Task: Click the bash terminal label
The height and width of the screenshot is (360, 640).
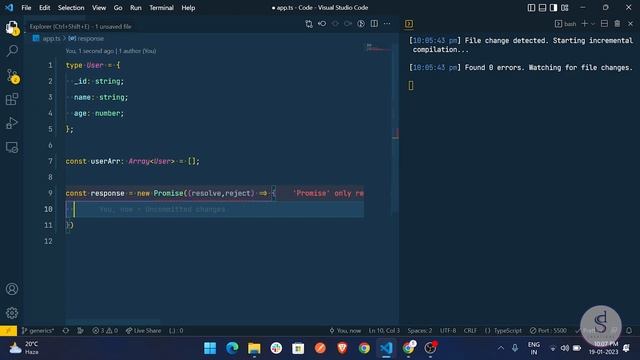Action: 566,24
